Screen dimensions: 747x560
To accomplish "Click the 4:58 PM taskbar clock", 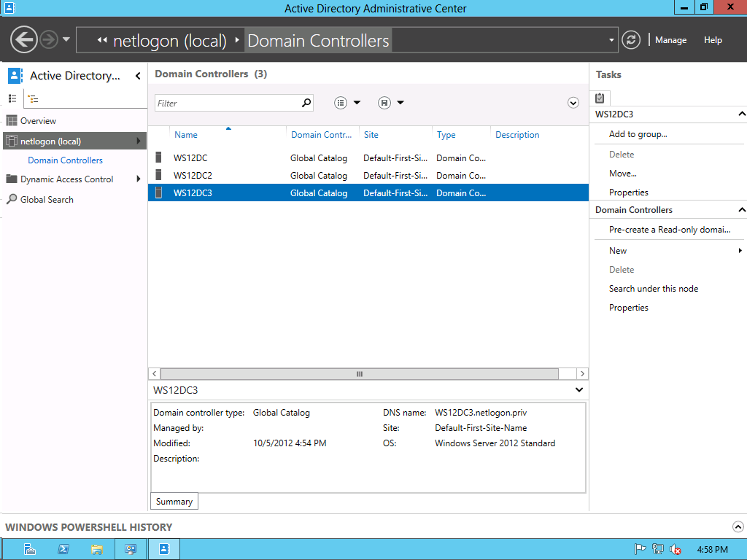I will click(x=712, y=550).
